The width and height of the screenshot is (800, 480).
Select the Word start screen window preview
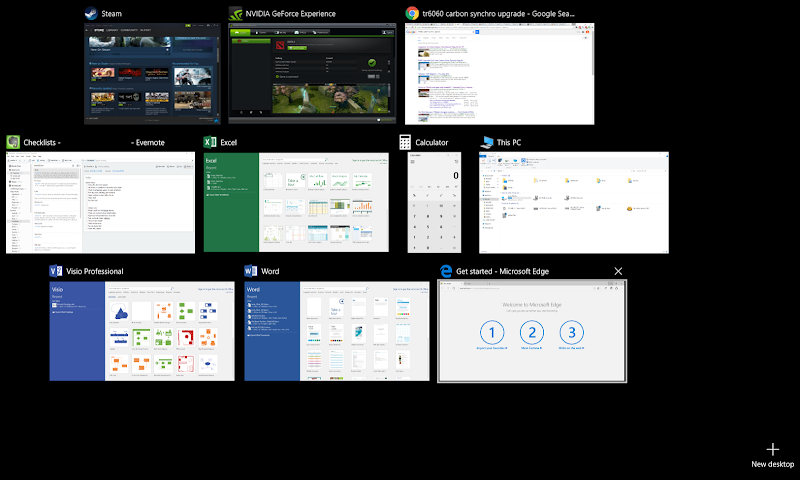coord(337,331)
